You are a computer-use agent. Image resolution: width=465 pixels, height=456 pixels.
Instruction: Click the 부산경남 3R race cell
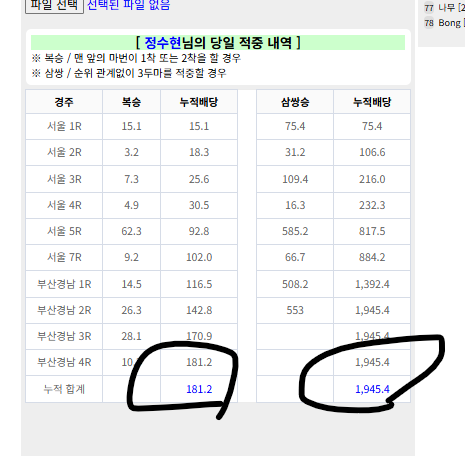click(x=64, y=336)
